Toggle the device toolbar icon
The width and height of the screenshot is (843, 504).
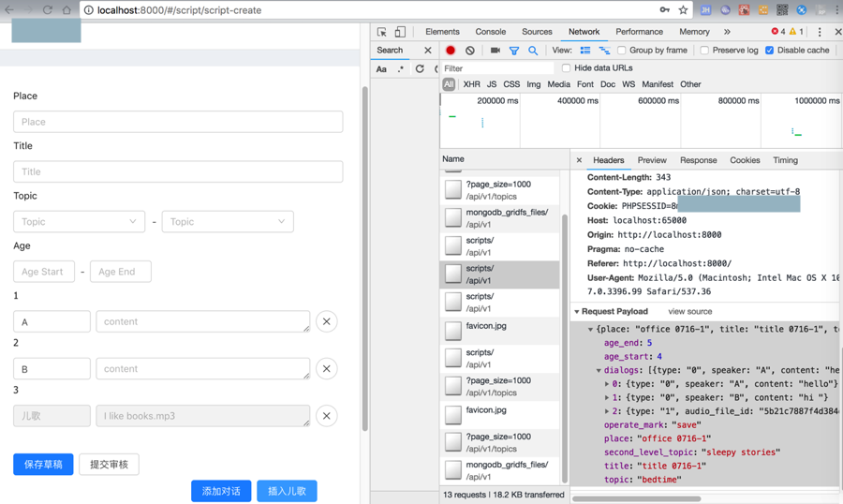tap(400, 32)
